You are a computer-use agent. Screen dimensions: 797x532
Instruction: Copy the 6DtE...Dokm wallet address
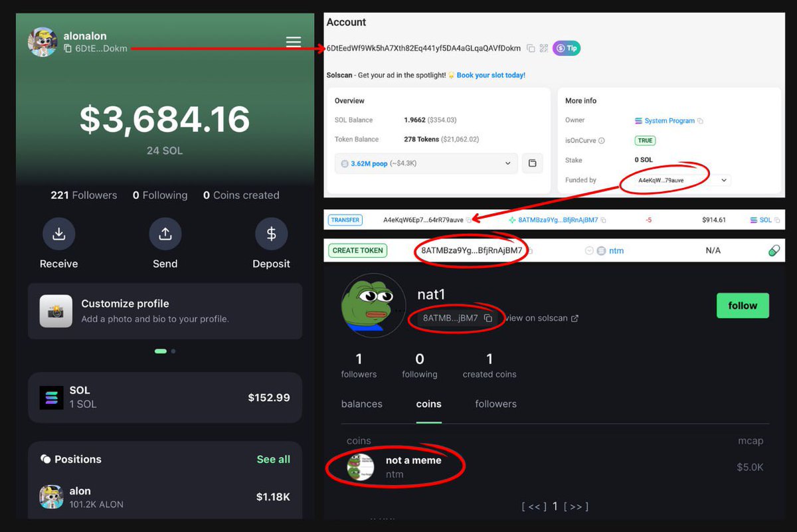(x=68, y=48)
